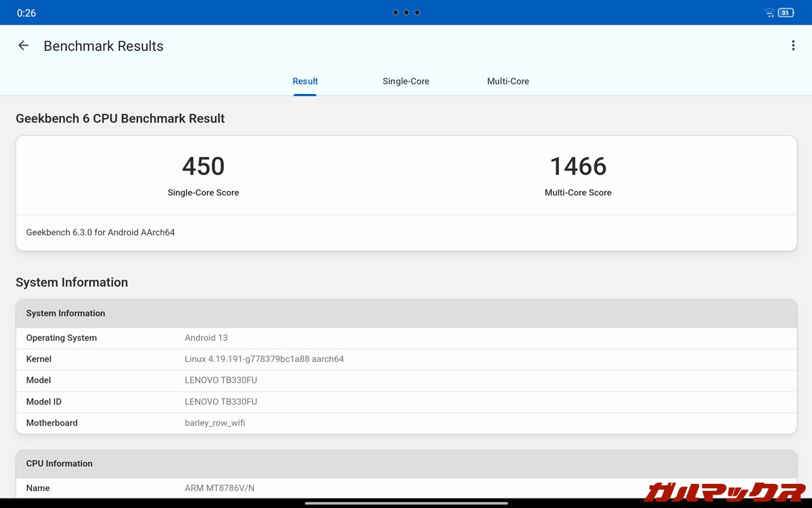Switch to the Single-Core tab

[x=405, y=81]
